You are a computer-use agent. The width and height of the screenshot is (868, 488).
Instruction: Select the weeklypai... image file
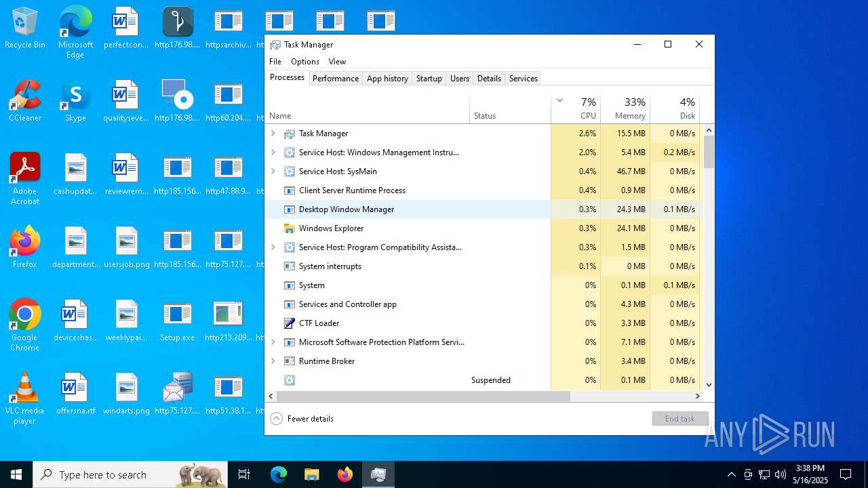point(126,321)
